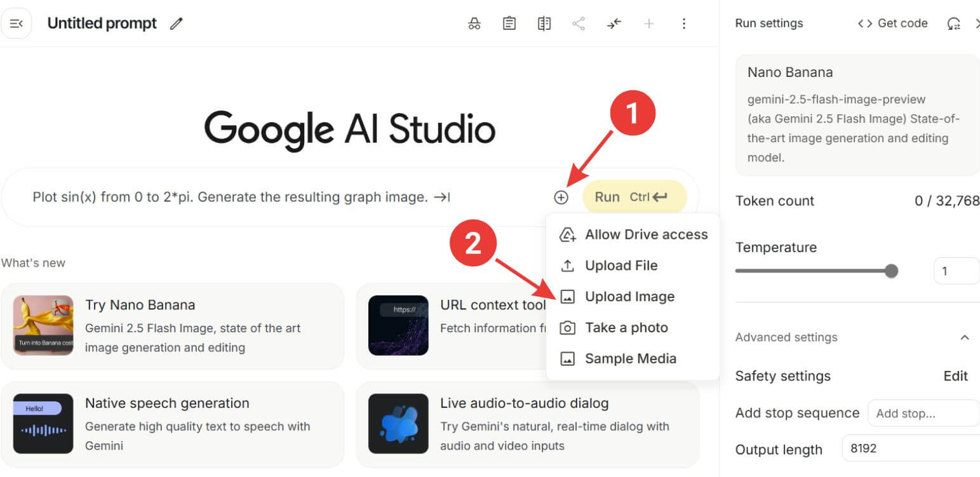Adjust the Temperature slider handle
This screenshot has height=477, width=980.
[892, 271]
